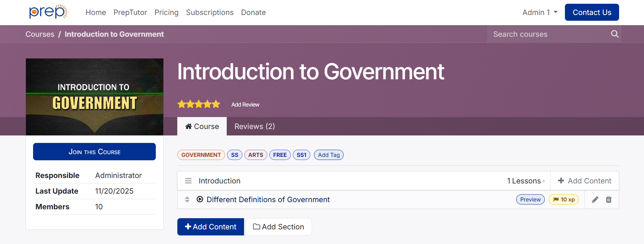Click the GOVERNMENT tag
The height and width of the screenshot is (244, 644).
coord(201,155)
